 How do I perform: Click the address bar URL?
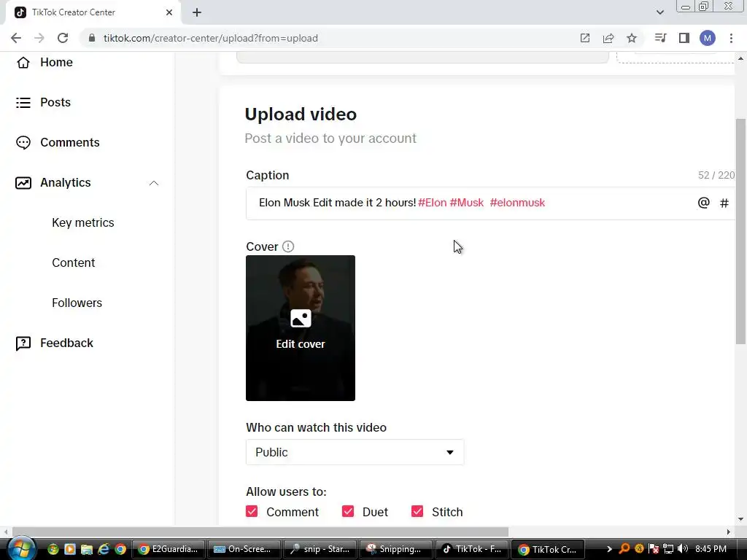211,38
